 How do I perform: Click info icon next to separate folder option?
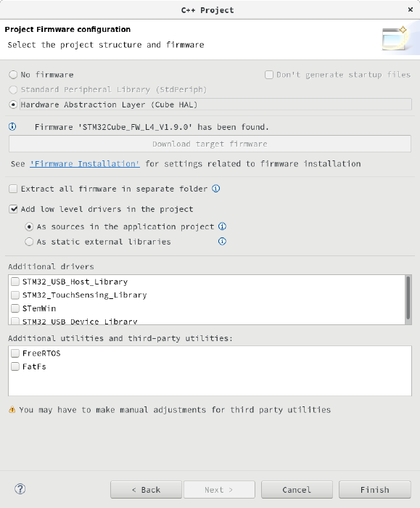pyautogui.click(x=216, y=189)
